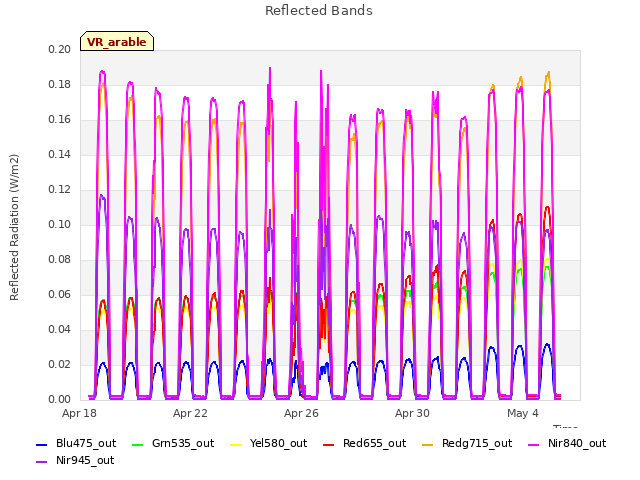640x480 pixels.
Task: Click the 0.06 y-axis tick label
Action: pos(60,295)
